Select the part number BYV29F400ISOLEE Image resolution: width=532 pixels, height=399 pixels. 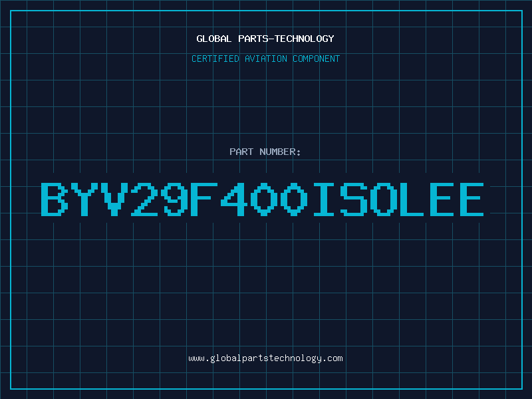point(262,199)
